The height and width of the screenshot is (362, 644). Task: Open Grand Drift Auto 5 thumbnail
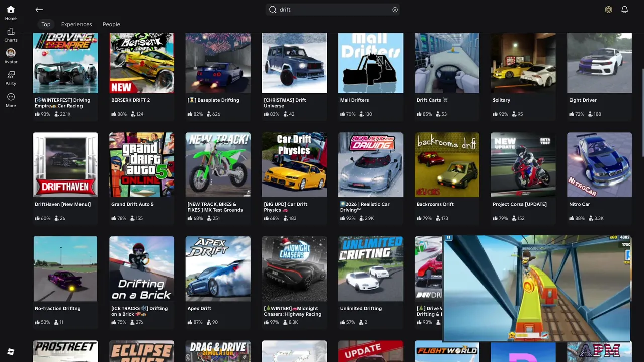tap(142, 165)
